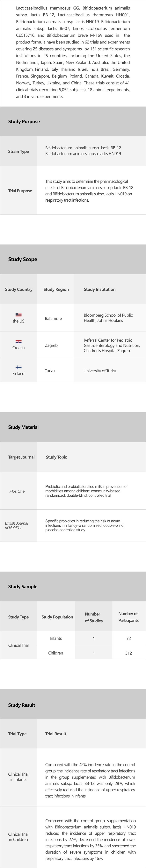Select the Bloomberg School of Public Health text
146x868 pixels.
pos(108,318)
